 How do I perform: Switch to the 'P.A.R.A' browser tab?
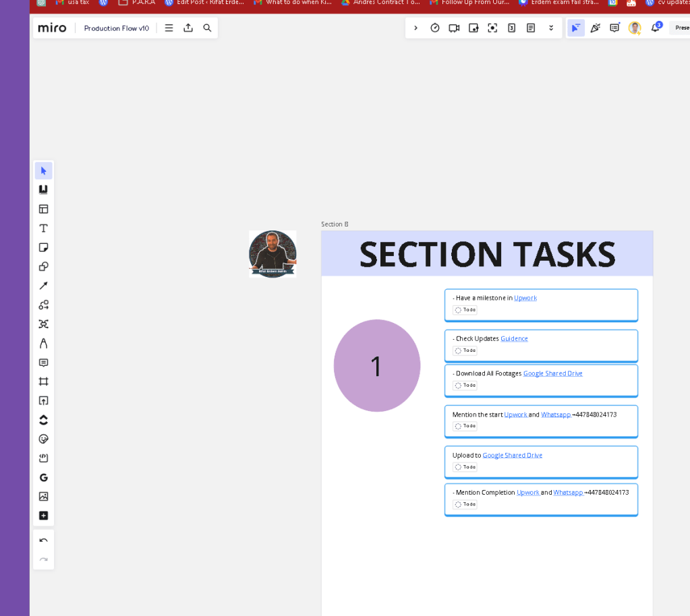(138, 3)
